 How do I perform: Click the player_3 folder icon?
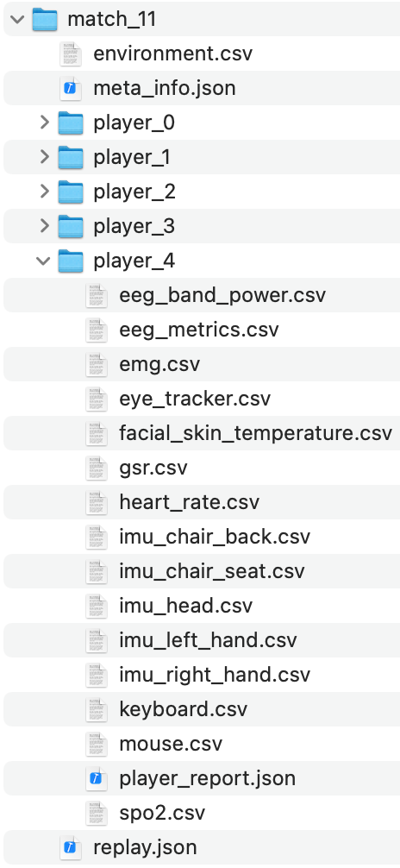[71, 226]
